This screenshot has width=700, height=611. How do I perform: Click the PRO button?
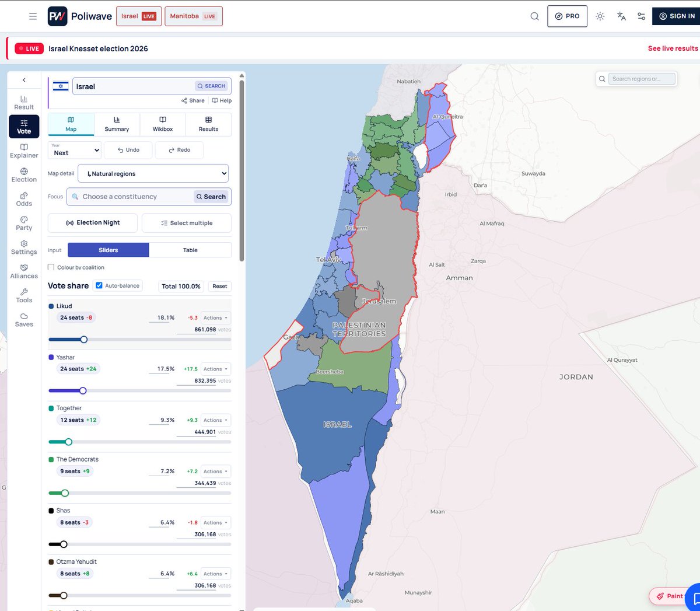pos(567,16)
